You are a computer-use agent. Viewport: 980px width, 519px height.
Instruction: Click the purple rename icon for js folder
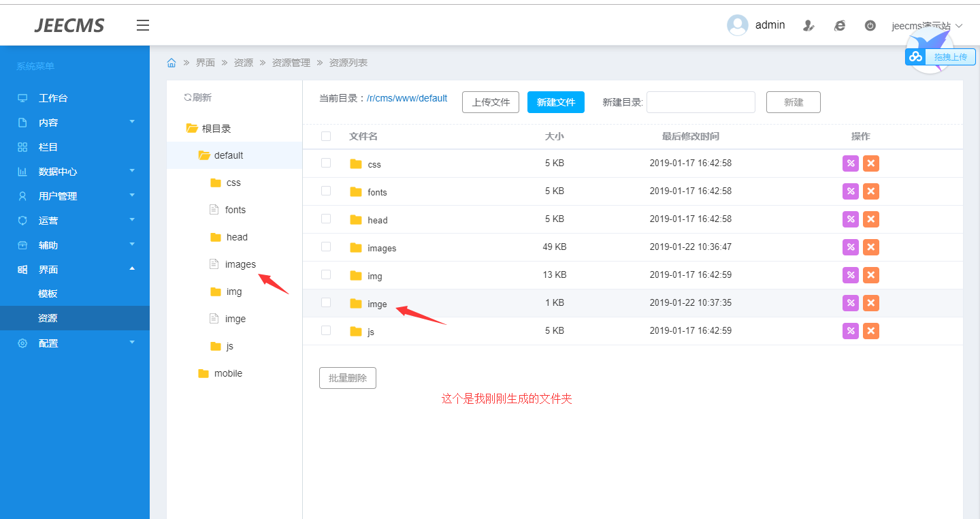point(850,331)
